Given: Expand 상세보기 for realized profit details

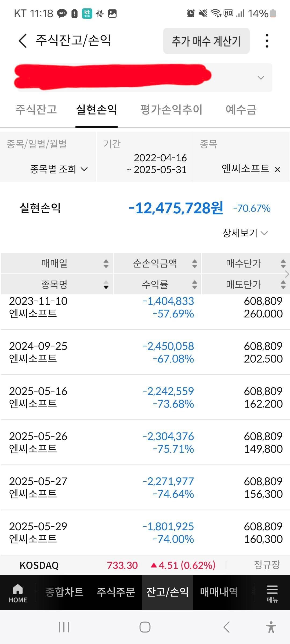Looking at the screenshot, I should coord(245,233).
